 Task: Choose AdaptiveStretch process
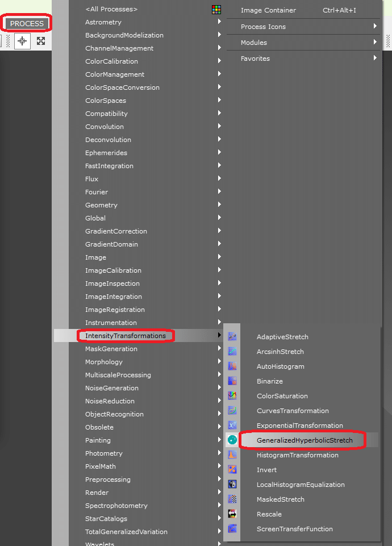pos(282,337)
